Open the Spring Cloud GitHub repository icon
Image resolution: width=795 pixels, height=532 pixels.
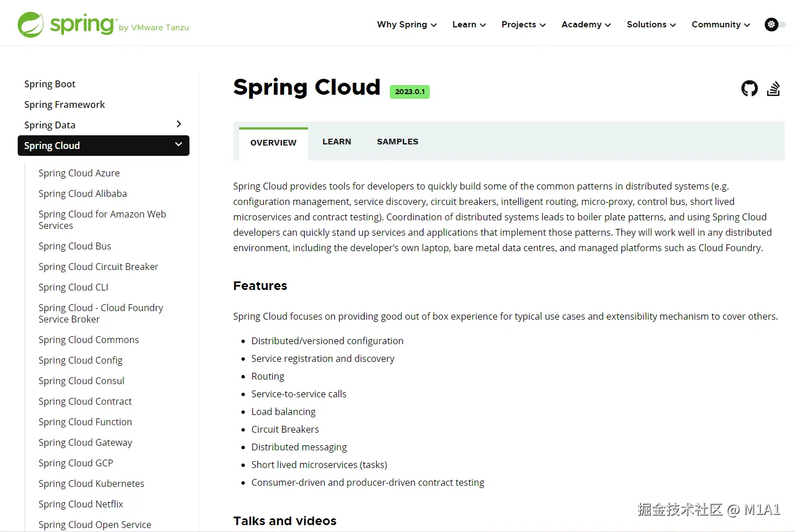pos(749,88)
